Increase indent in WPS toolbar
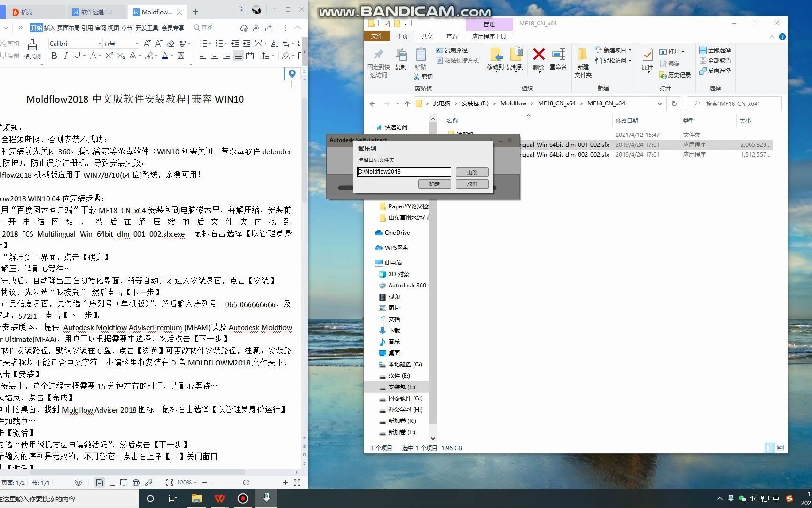This screenshot has height=508, width=812. 246,43
